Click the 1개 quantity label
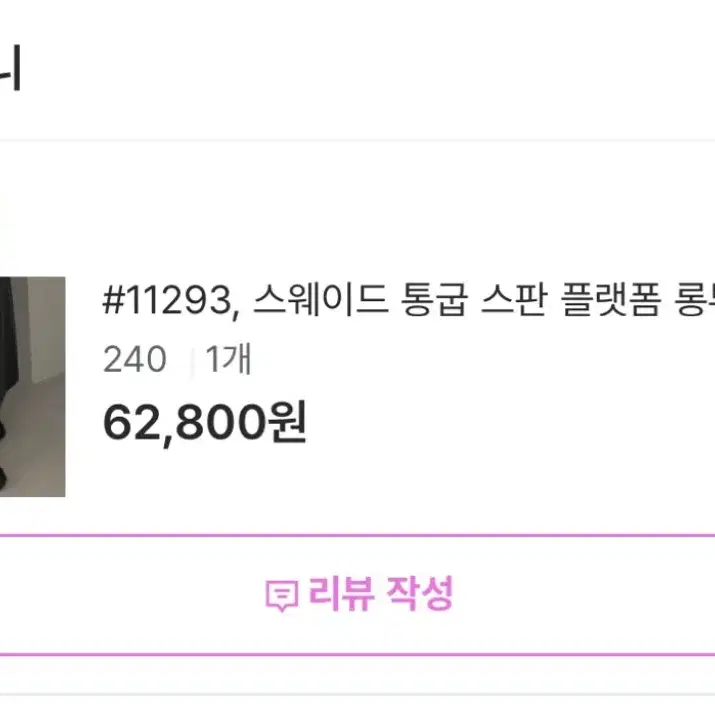 click(228, 359)
